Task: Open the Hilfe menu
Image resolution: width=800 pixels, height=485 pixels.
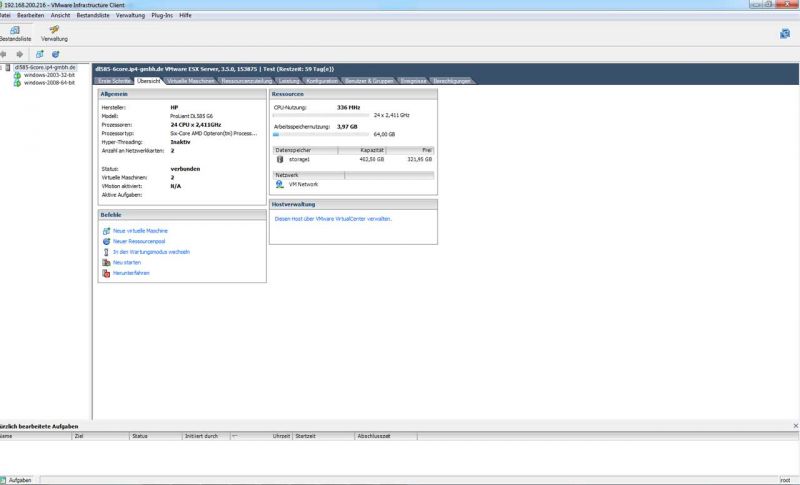Action: 185,15
